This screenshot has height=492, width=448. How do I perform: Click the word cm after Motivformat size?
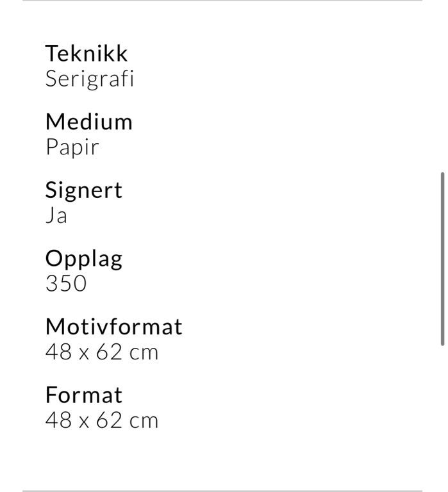[x=144, y=352]
